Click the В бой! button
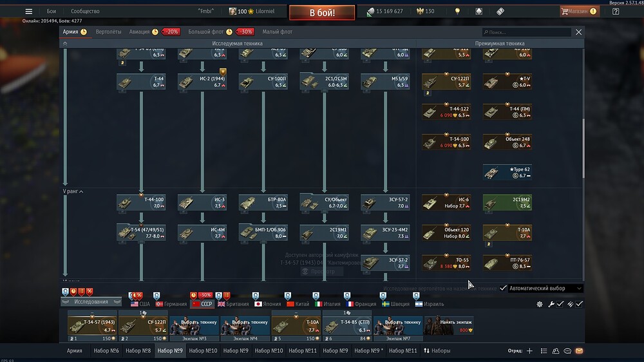Screen dimensions: 644x362 point(322,12)
